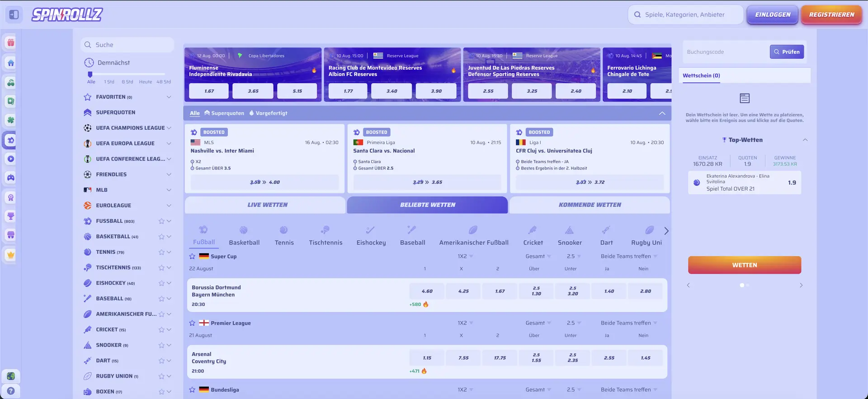Favorite the Super Cup league star
The width and height of the screenshot is (868, 399).
[x=192, y=256]
